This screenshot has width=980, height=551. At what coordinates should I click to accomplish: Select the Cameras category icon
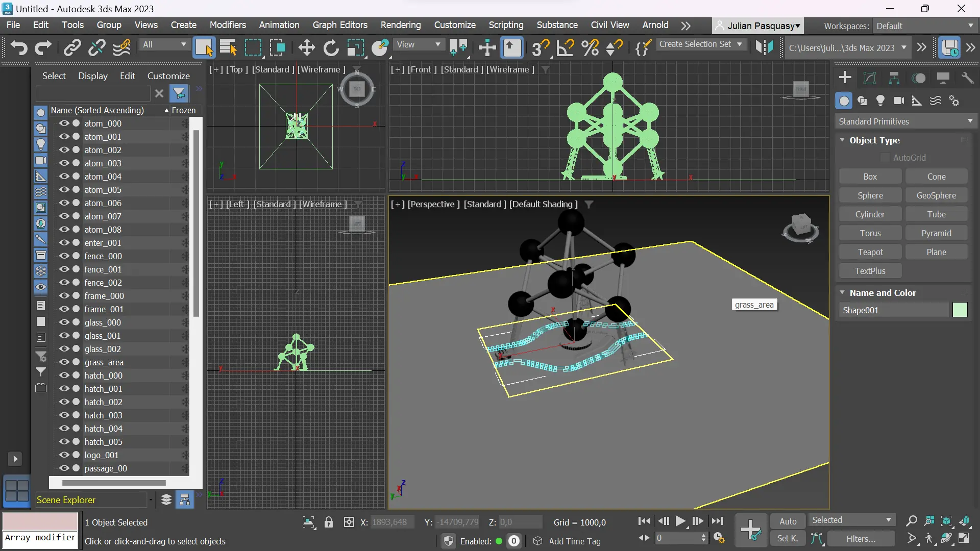(899, 101)
